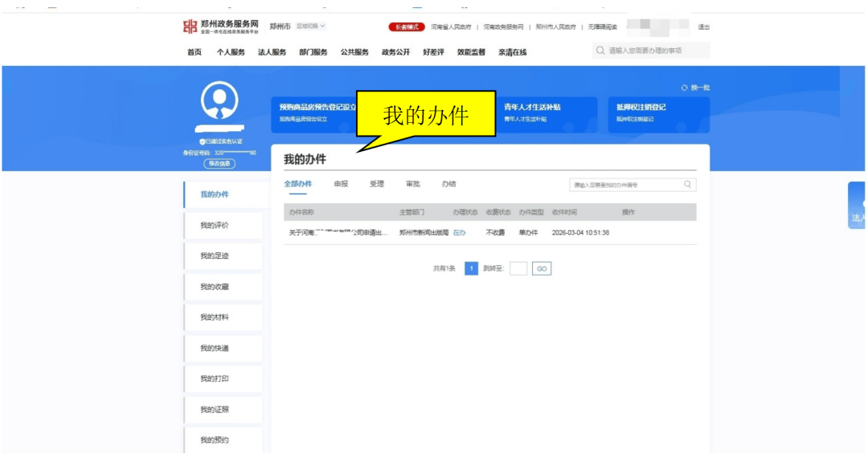Click the page jump number input field

[x=518, y=268]
